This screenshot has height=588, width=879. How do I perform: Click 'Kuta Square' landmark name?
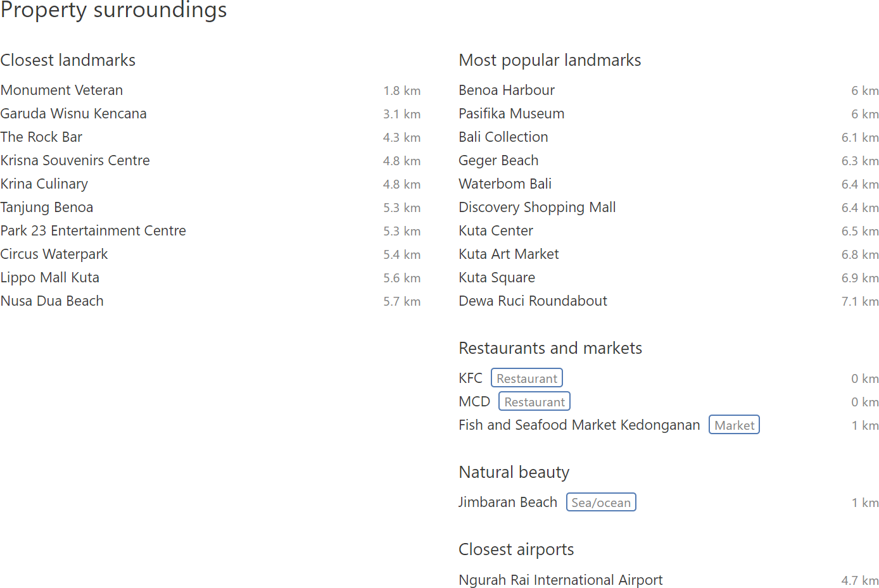(497, 278)
